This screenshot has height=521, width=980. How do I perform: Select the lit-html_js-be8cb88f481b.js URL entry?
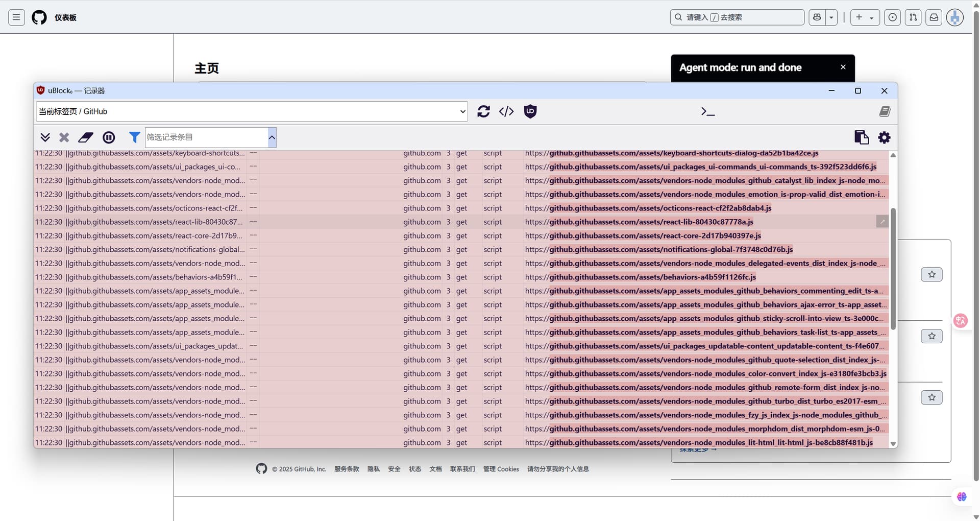click(699, 442)
